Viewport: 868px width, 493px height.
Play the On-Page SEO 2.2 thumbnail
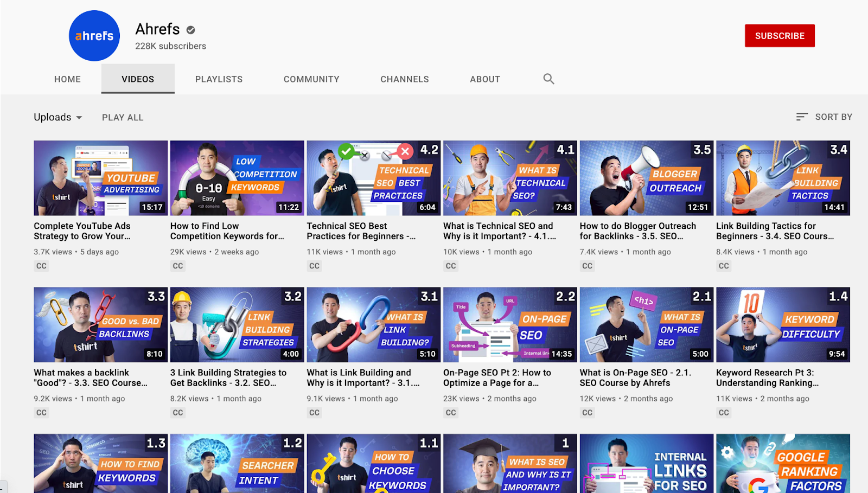coord(510,325)
